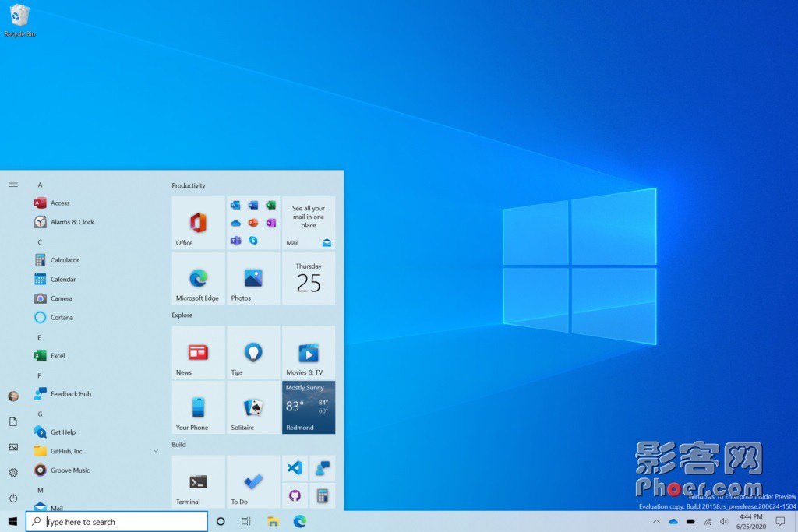Click the letter G section header
Screen dimensions: 798x532
(40, 414)
